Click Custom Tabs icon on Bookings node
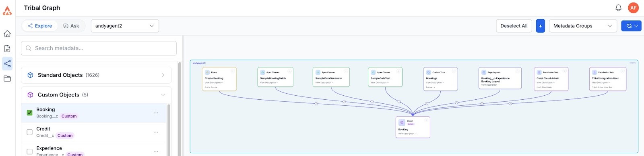 (x=429, y=72)
